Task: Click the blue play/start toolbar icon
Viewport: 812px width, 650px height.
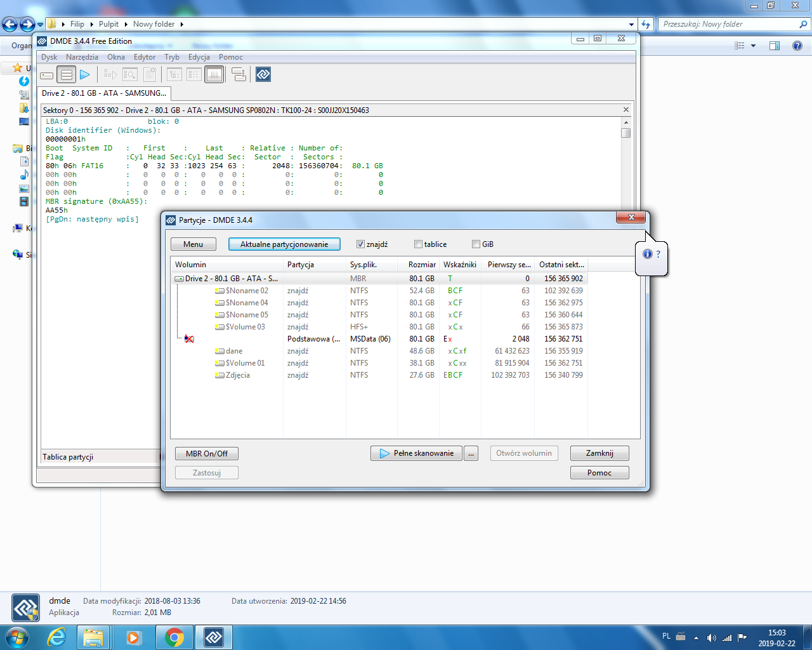Action: click(x=85, y=75)
